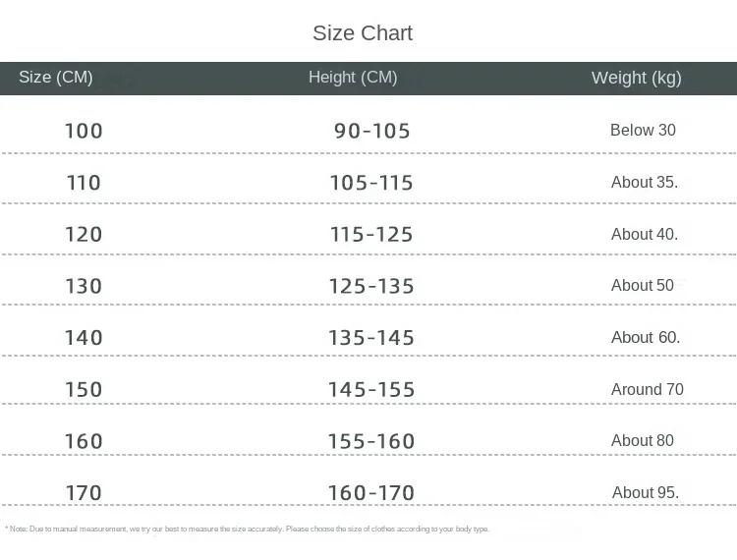Click the Height (CM) column header
The width and height of the screenshot is (737, 560).
[353, 78]
